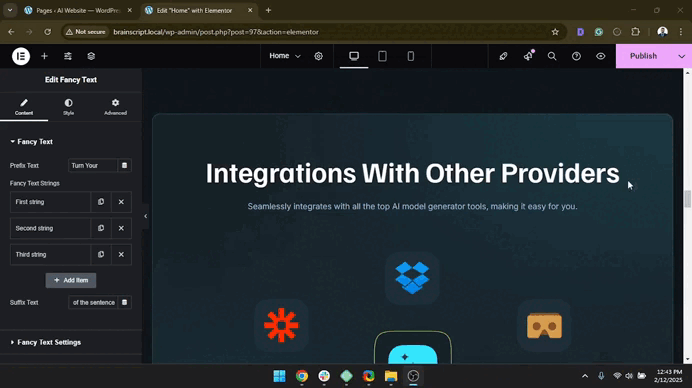The height and width of the screenshot is (388, 692).
Task: Open dynamic tags for Suffix Text
Action: (124, 302)
